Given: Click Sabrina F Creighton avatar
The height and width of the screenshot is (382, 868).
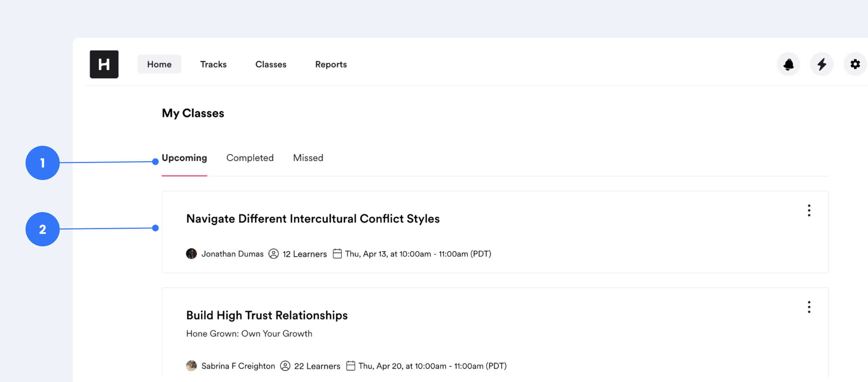Looking at the screenshot, I should coord(191,366).
